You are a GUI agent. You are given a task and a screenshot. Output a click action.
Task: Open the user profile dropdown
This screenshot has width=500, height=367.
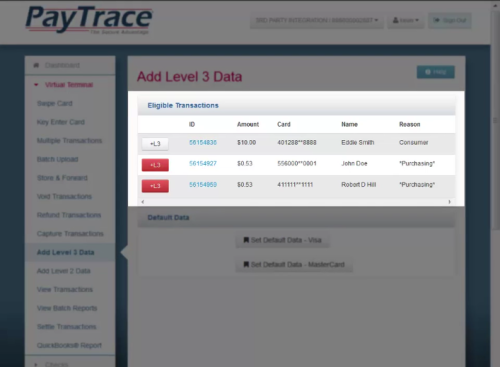tap(405, 21)
